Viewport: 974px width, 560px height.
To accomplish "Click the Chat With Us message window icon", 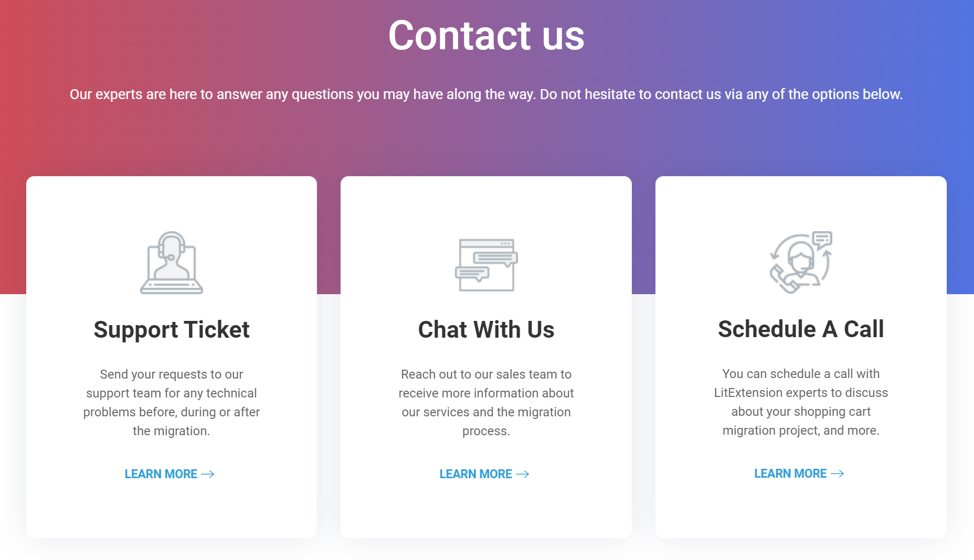I will [x=486, y=265].
